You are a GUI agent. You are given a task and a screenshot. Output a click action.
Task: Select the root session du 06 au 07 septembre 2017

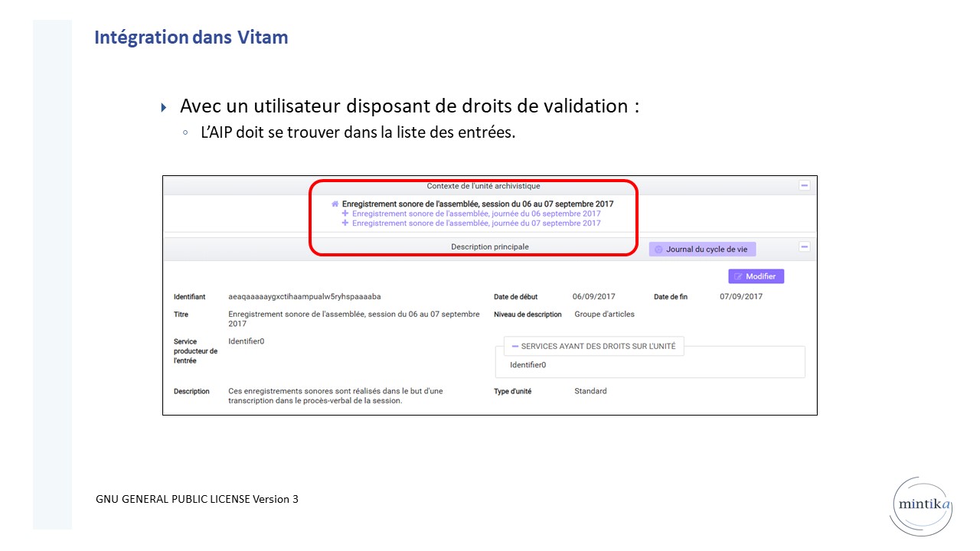coord(478,204)
